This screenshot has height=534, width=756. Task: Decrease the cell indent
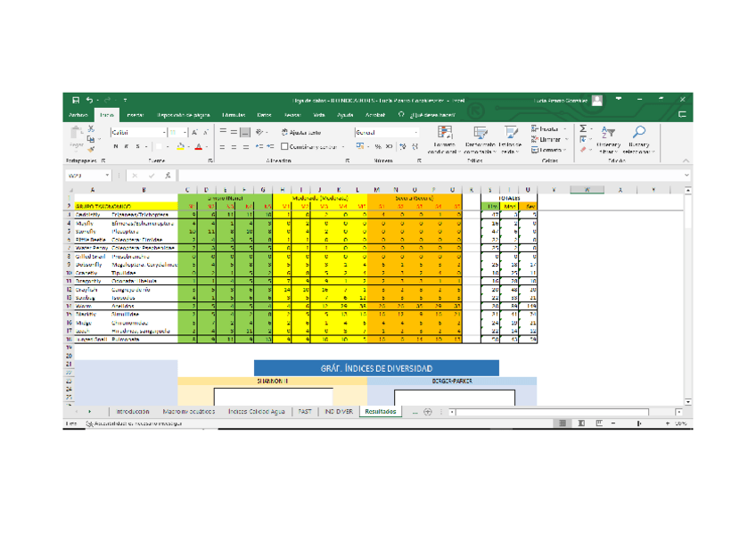[259, 146]
